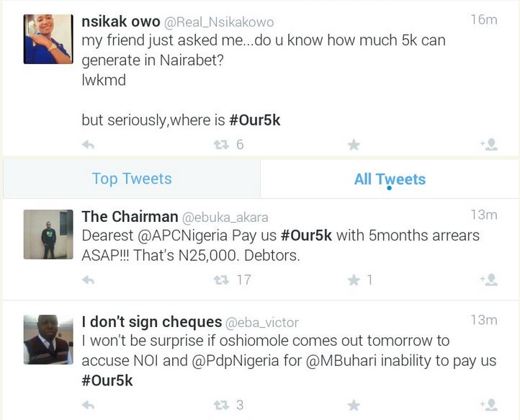The image size is (520, 420).
Task: Follow eba_victor via add-user icon
Action: (x=489, y=406)
